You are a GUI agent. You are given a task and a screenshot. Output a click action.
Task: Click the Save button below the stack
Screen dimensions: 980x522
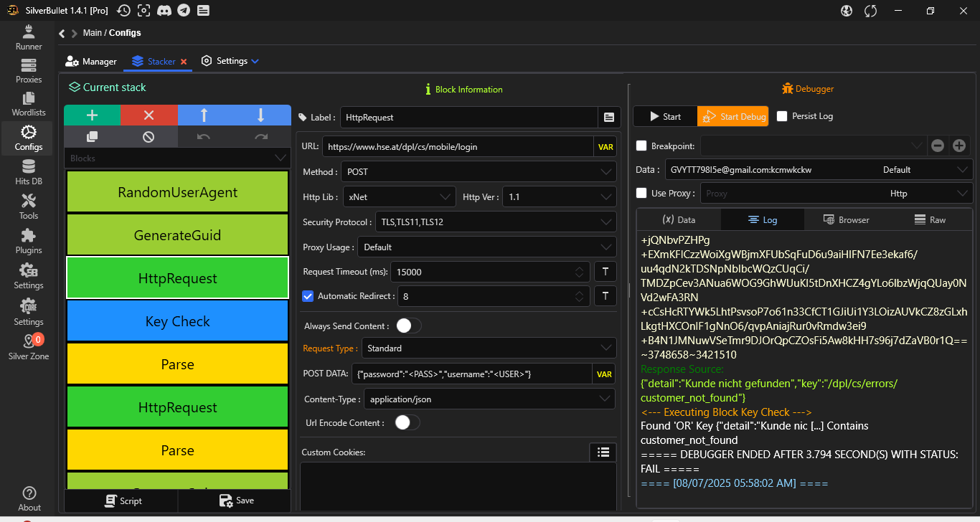pyautogui.click(x=236, y=500)
